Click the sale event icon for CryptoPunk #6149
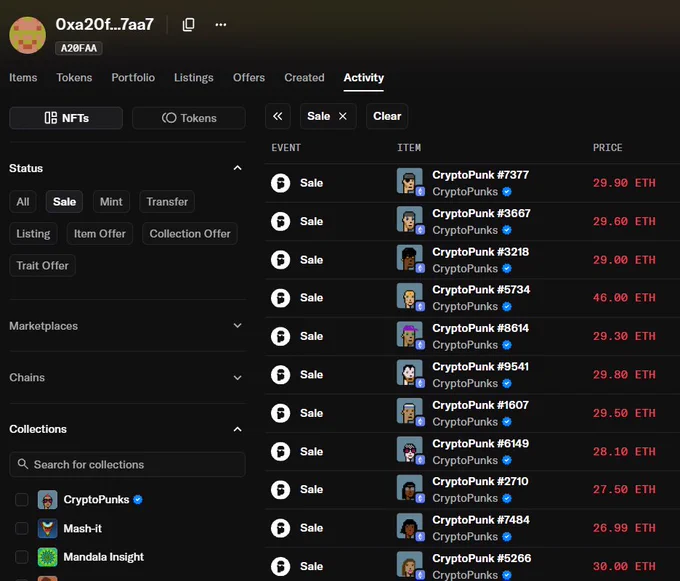Screen dimensions: 680x581 [281, 451]
